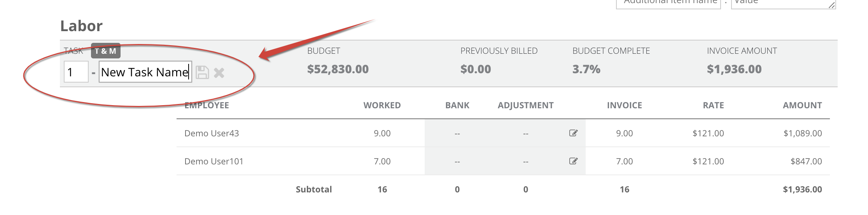868x215 pixels.
Task: Click the Value text area
Action: tap(783, 3)
